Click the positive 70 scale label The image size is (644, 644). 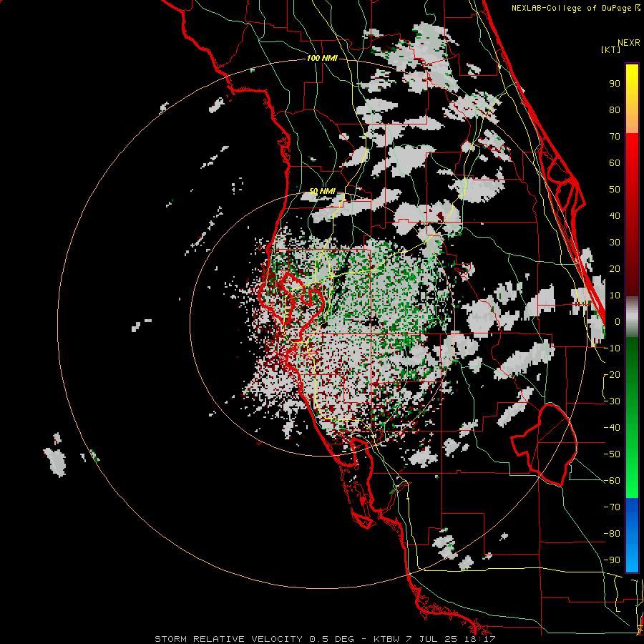615,137
